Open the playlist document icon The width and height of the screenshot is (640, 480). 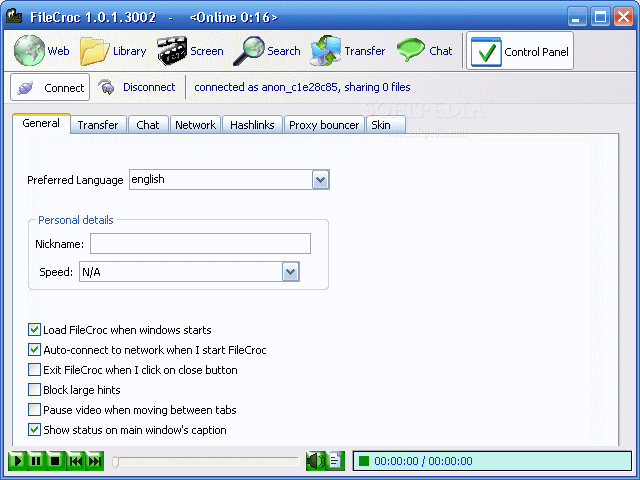click(x=335, y=461)
